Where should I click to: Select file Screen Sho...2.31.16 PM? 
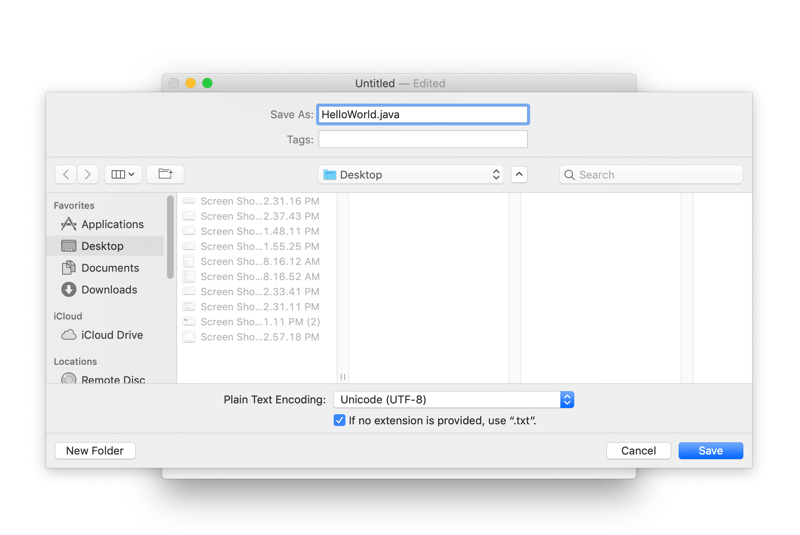click(x=257, y=201)
